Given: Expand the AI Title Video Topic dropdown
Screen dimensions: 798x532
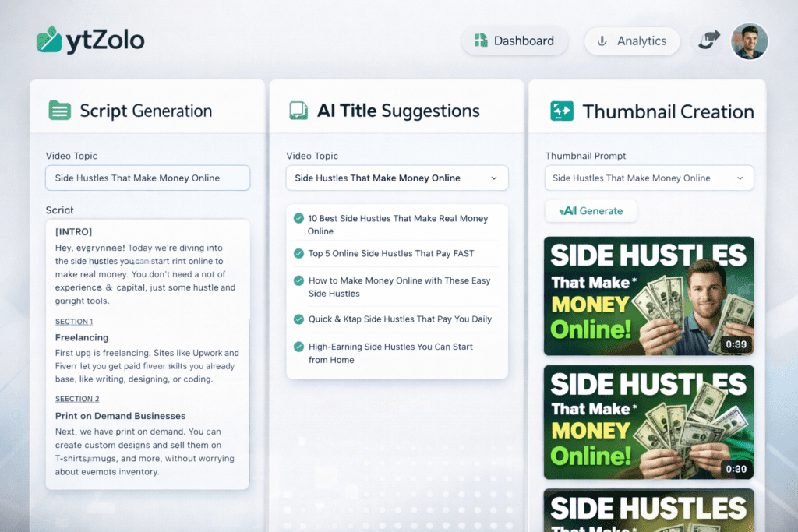Looking at the screenshot, I should point(493,178).
